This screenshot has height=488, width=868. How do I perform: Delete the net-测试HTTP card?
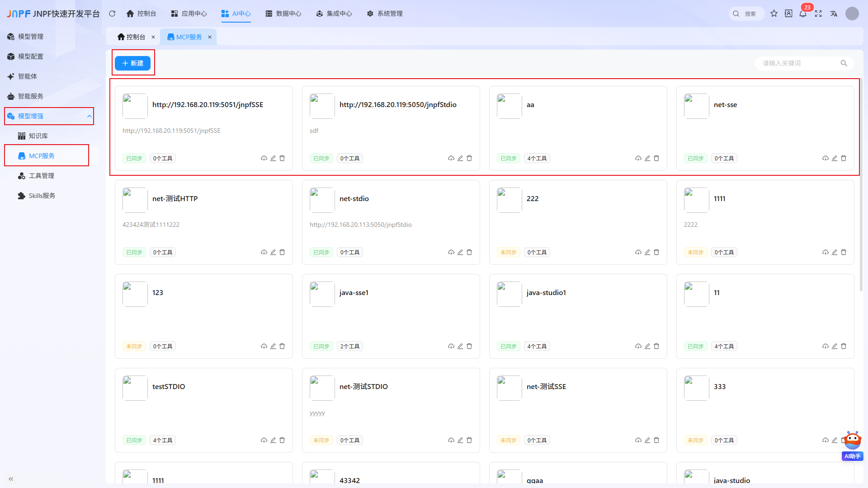point(282,252)
